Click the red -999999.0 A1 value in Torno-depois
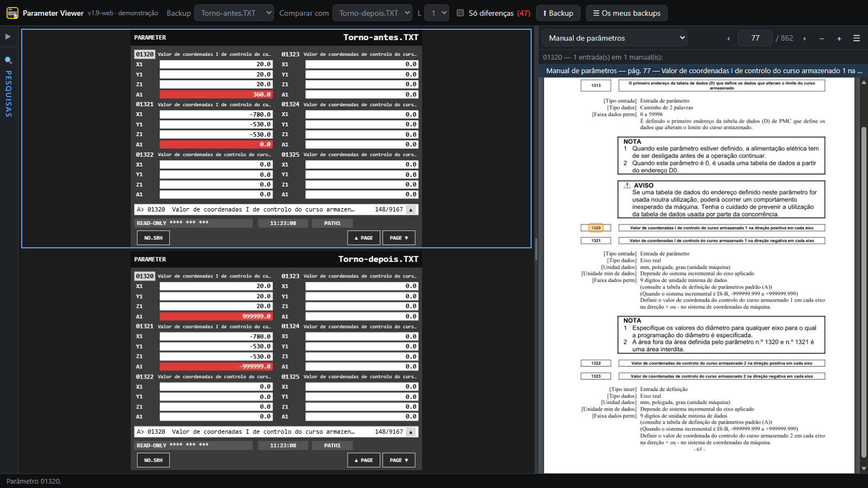This screenshot has height=488, width=868. point(216,367)
